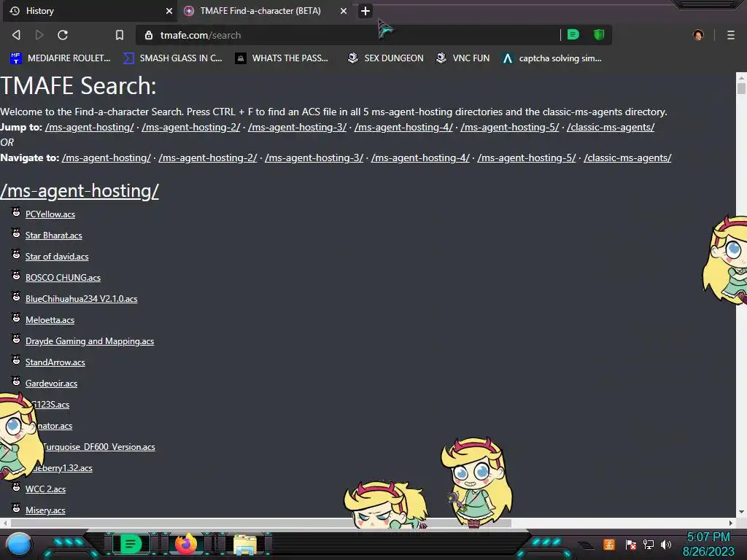Navigate to /ms-agent-hosting/ directory link

point(107,157)
